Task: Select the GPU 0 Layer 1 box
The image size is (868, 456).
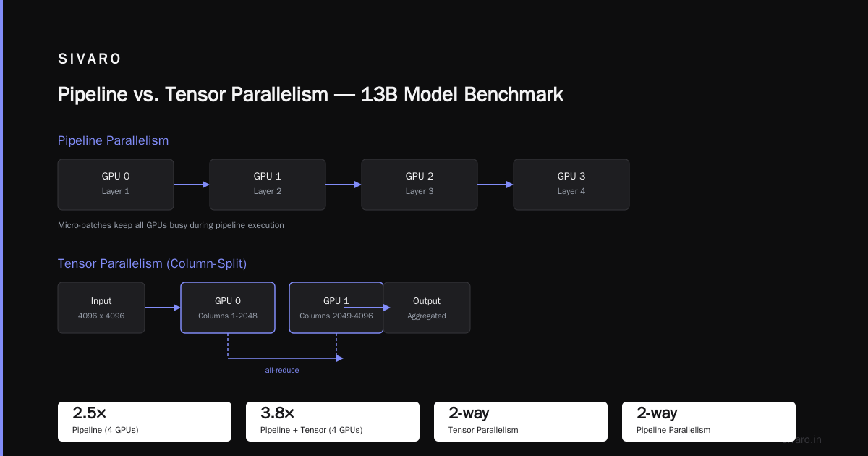Action: (116, 185)
